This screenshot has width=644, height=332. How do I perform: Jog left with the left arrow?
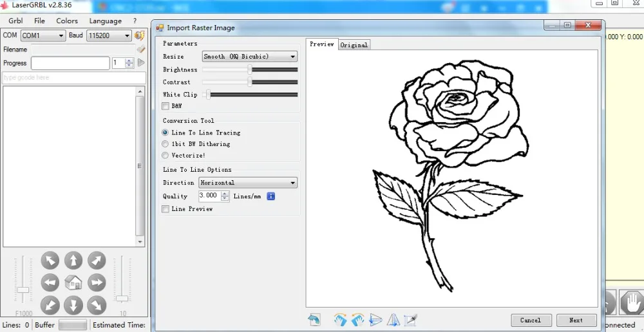50,282
